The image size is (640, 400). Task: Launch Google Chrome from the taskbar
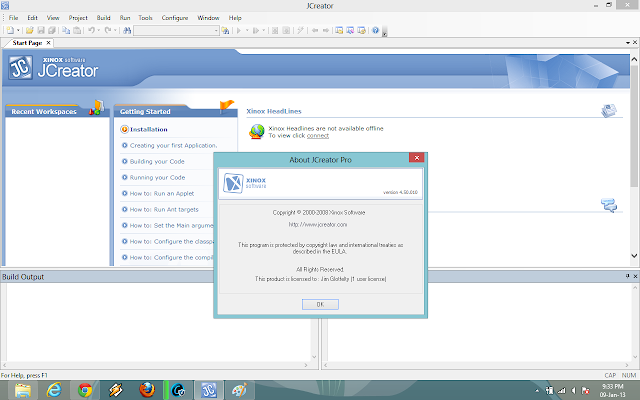click(x=84, y=390)
